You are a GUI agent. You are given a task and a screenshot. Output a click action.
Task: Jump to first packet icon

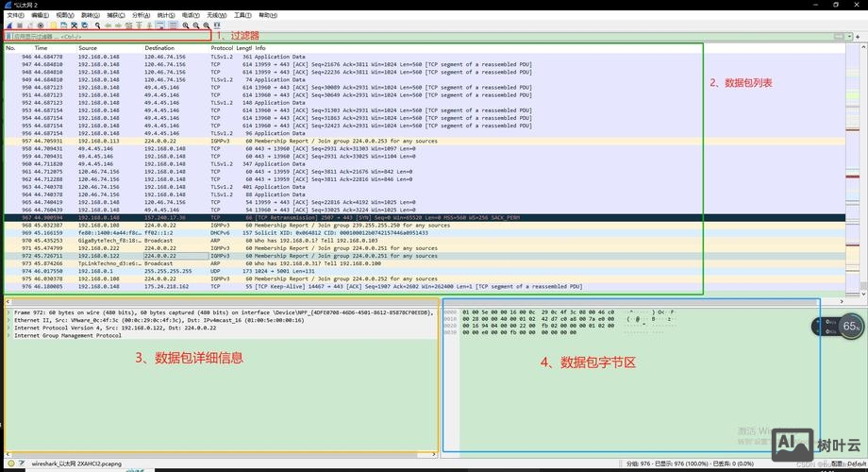point(139,25)
